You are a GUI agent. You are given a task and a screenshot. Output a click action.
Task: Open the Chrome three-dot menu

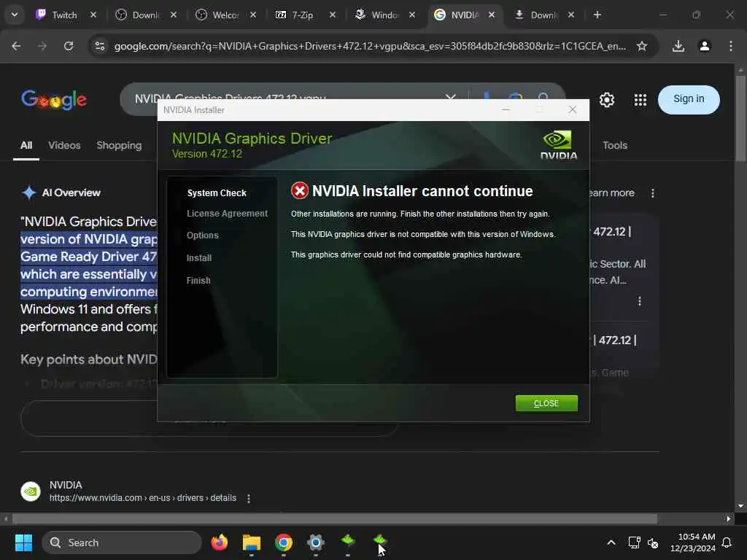coord(731,46)
